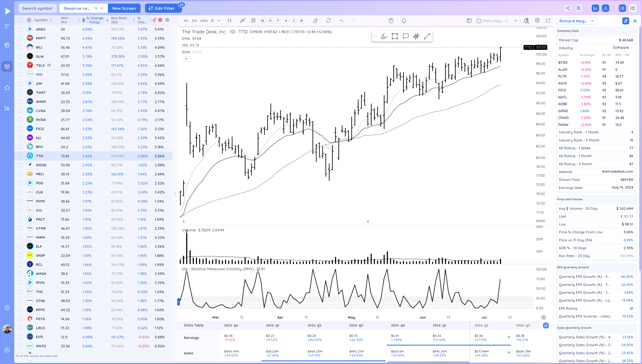642x364 pixels.
Task: Tick the select-all checkbox in header
Action: (x=20, y=20)
